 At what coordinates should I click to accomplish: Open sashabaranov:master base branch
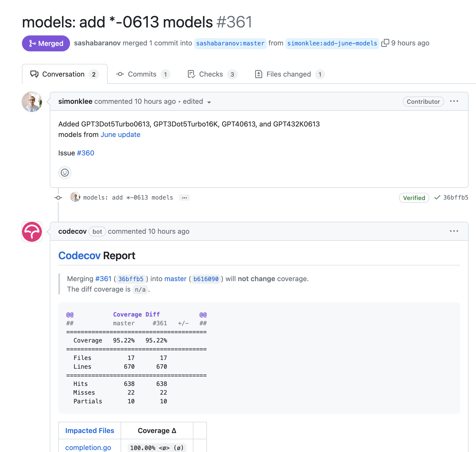click(x=230, y=43)
